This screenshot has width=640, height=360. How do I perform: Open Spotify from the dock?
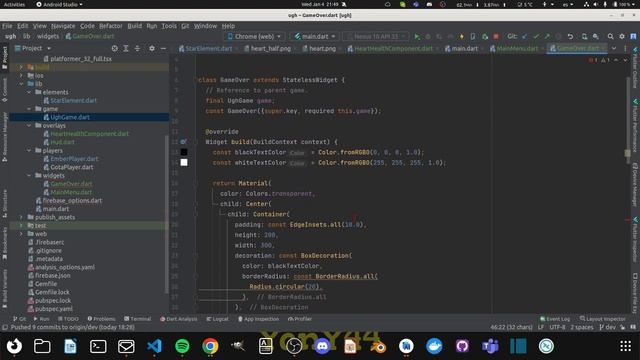[182, 346]
